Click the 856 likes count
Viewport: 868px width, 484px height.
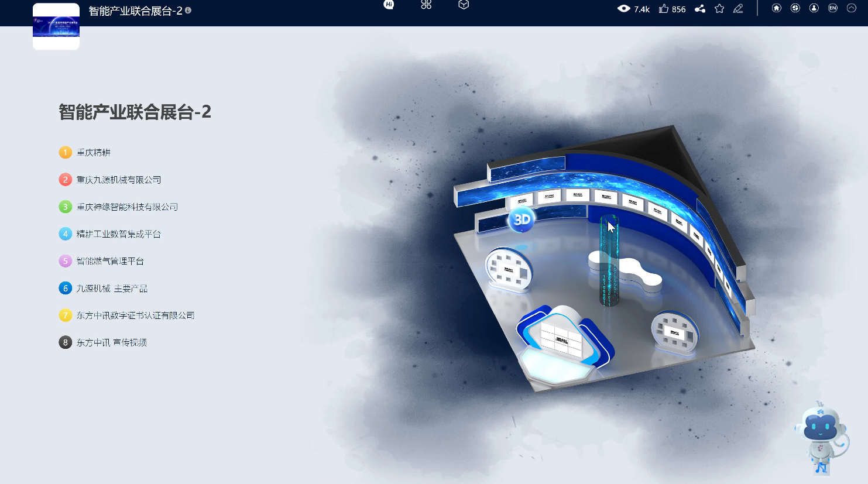click(x=679, y=9)
